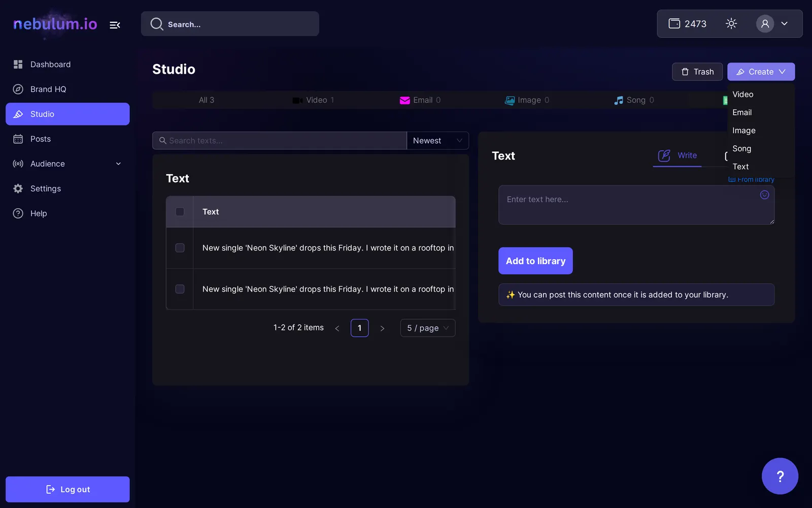812x508 pixels.
Task: Open the floating help question-mark button
Action: [x=780, y=476]
